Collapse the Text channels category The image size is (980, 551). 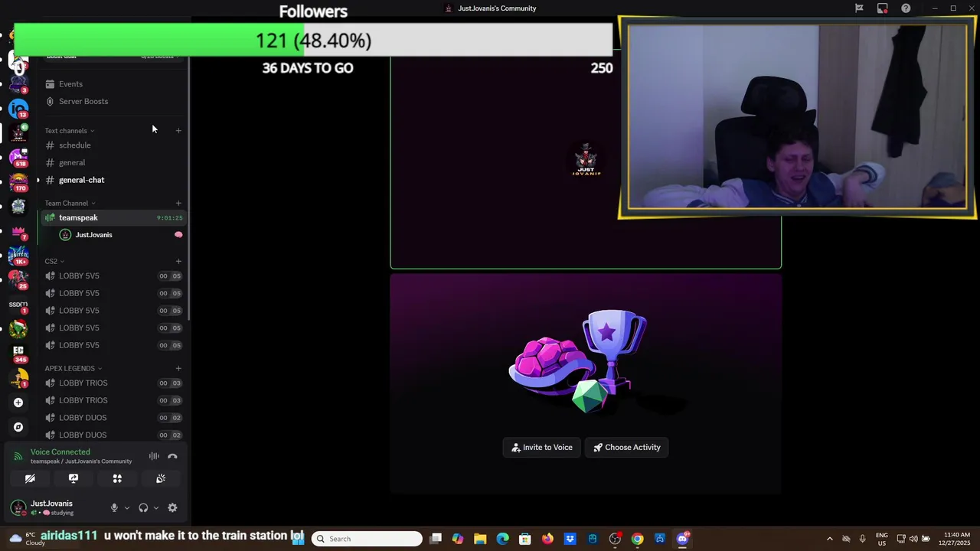coord(70,131)
